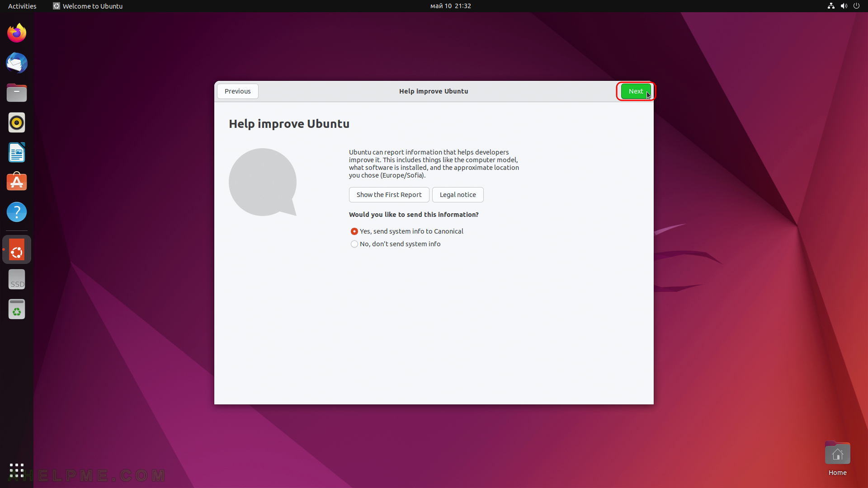Open the Files manager dock icon
Viewport: 868px width, 488px height.
(17, 93)
